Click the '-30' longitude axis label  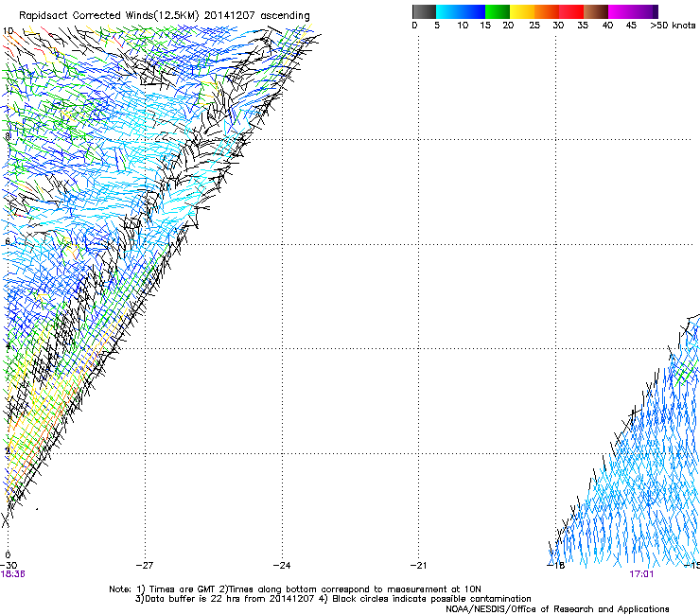pos(8,565)
